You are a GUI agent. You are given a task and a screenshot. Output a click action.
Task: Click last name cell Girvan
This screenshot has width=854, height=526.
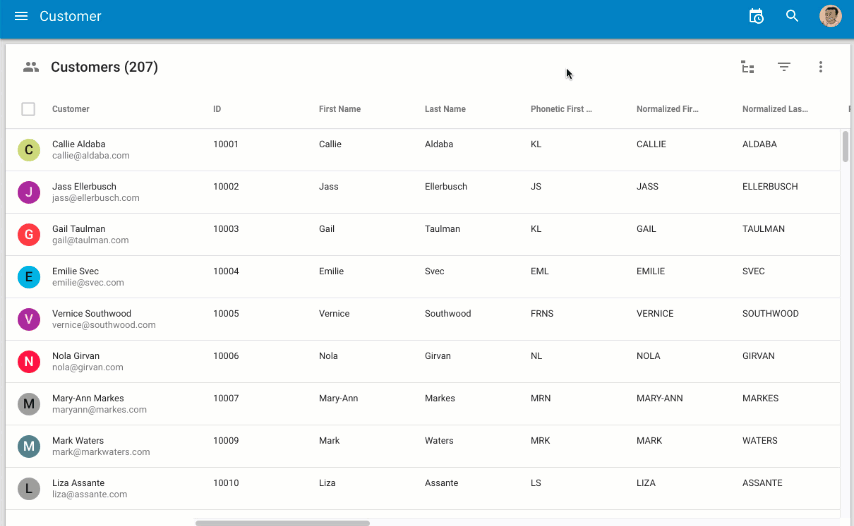click(x=437, y=356)
